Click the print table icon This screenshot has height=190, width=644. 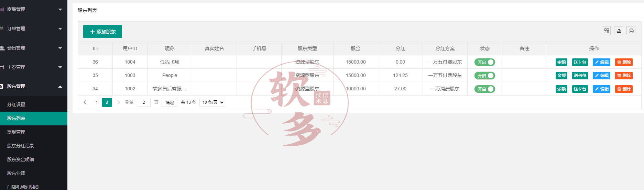tap(631, 31)
